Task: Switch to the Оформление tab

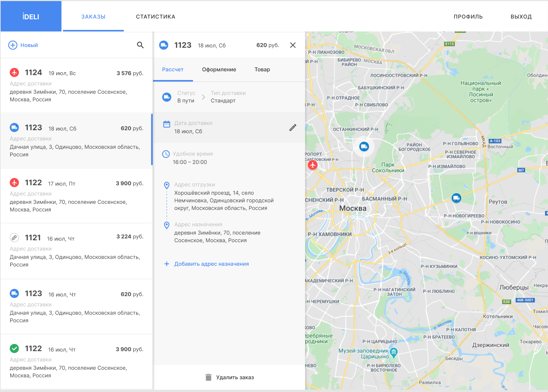Action: pyautogui.click(x=219, y=69)
